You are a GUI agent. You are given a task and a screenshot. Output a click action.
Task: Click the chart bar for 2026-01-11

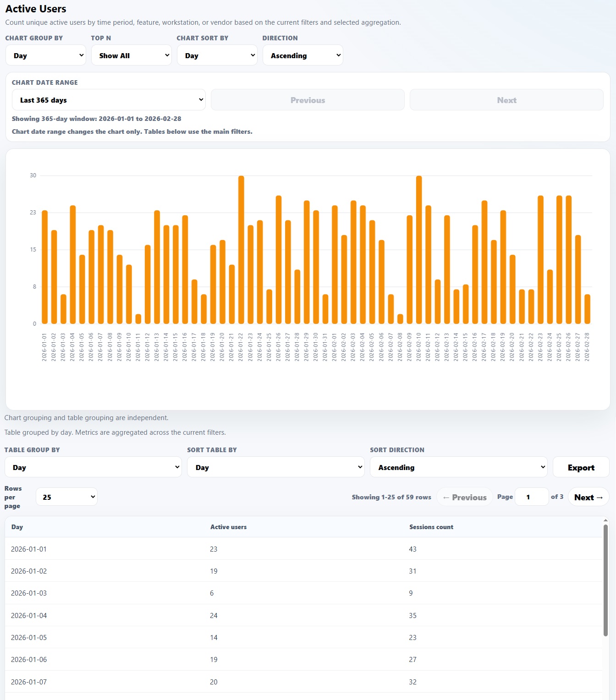pyautogui.click(x=138, y=319)
